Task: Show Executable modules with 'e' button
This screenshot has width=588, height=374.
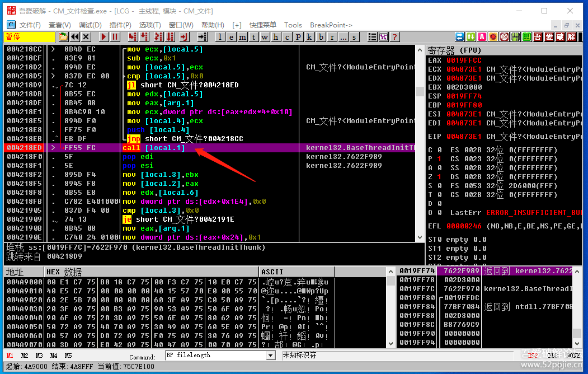Action: [x=232, y=37]
